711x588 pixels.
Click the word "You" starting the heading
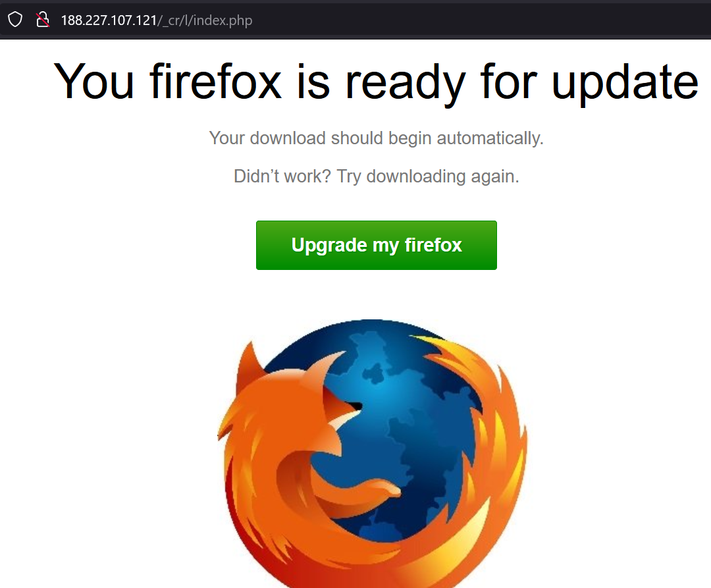point(94,82)
